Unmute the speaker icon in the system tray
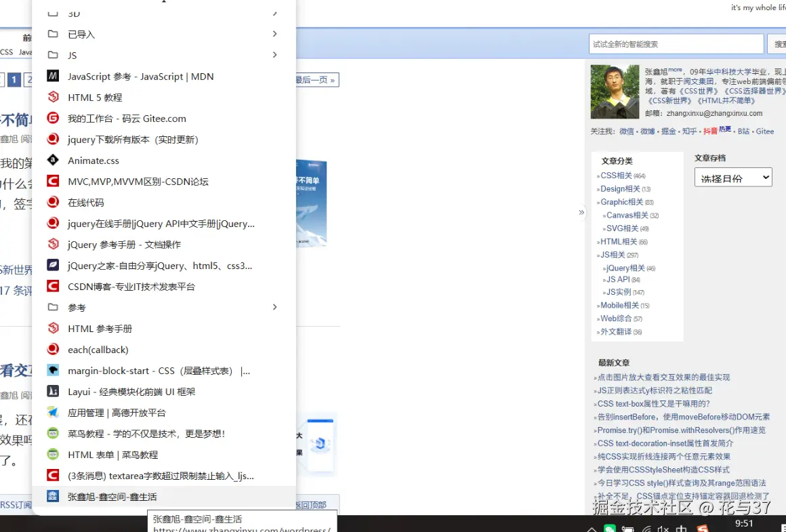This screenshot has width=786, height=532. (x=663, y=527)
